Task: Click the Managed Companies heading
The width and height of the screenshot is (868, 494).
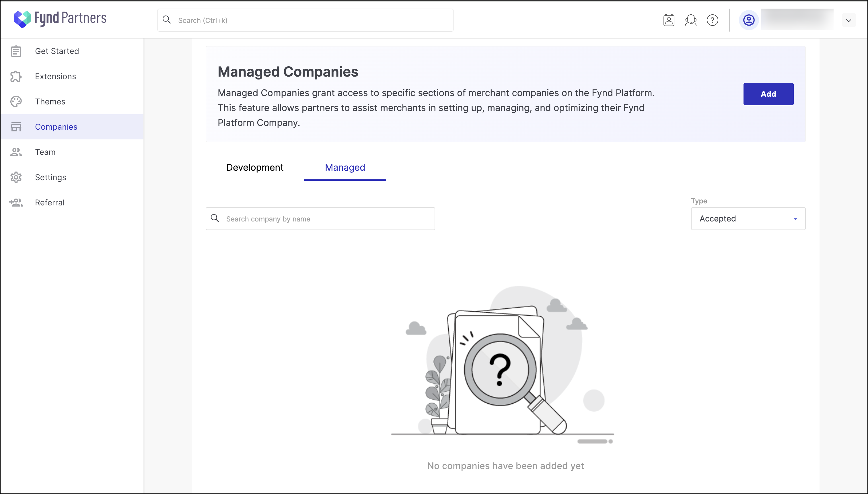Action: 288,72
